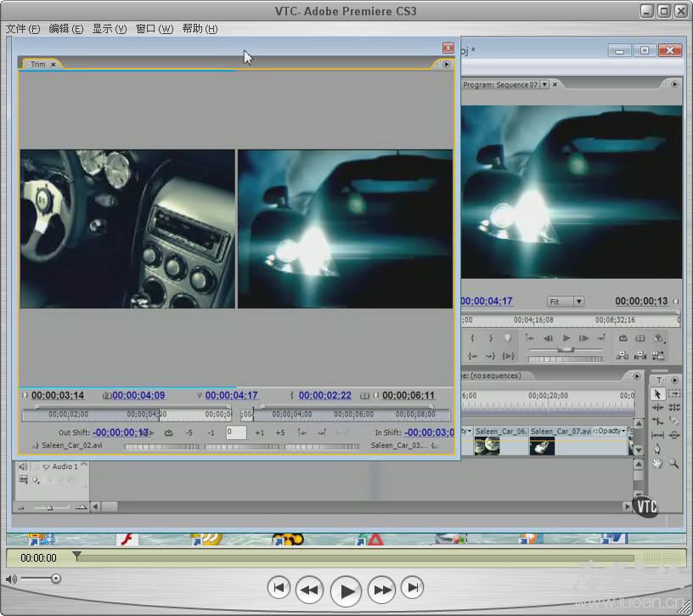Open the 显示(V) menu
693x616 pixels.
pos(110,29)
